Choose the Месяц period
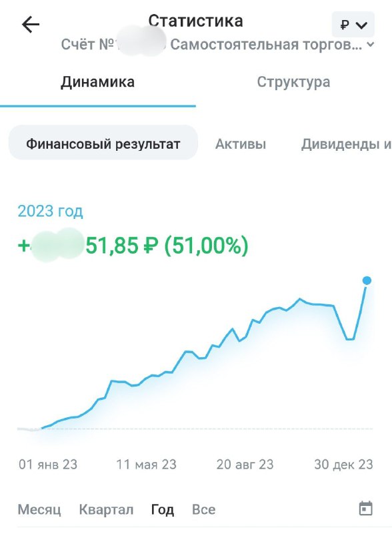The height and width of the screenshot is (534, 392). pos(39,509)
